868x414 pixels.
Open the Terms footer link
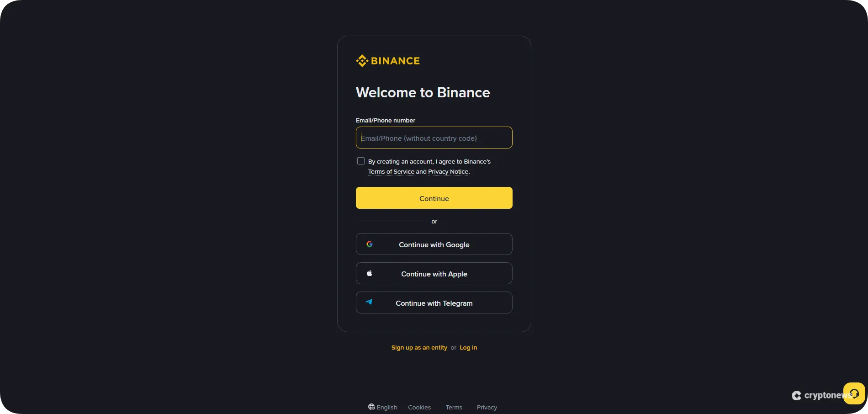[x=454, y=407]
